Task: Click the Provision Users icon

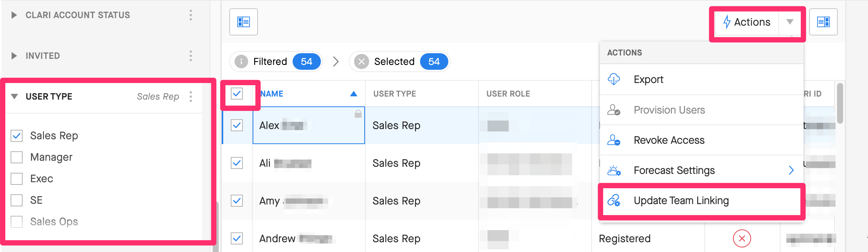Action: coord(614,110)
